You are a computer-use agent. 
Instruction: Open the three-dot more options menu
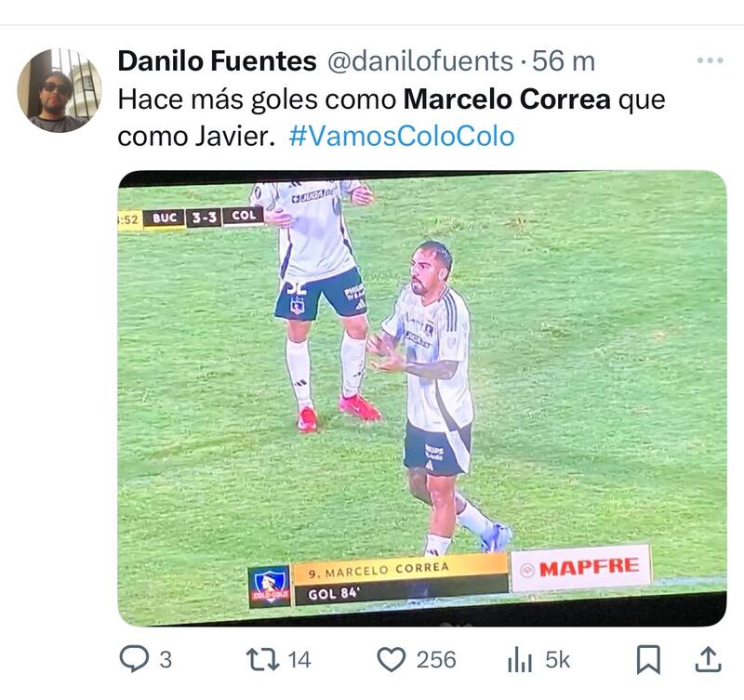click(711, 60)
